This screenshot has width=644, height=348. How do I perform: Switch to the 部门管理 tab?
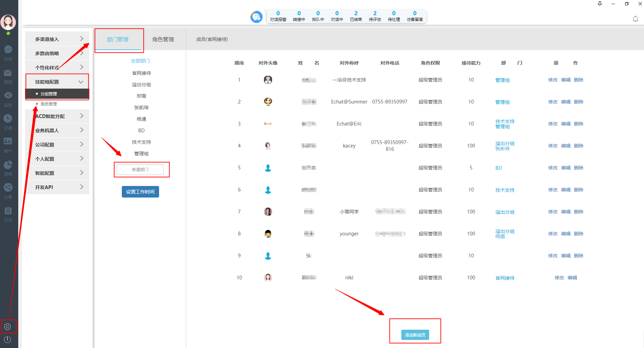[x=118, y=40]
